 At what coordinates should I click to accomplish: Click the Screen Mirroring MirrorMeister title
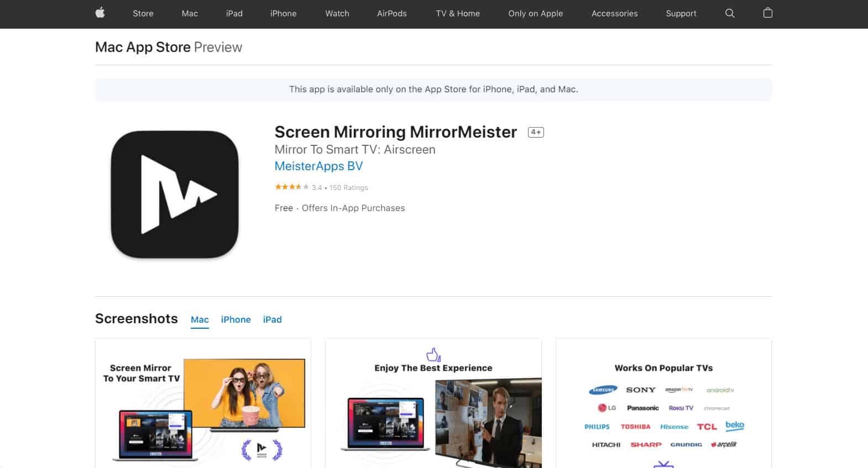point(396,132)
